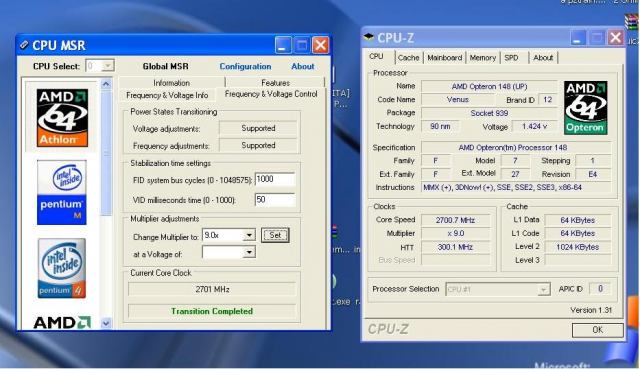Click the Venus code name value

(x=458, y=100)
